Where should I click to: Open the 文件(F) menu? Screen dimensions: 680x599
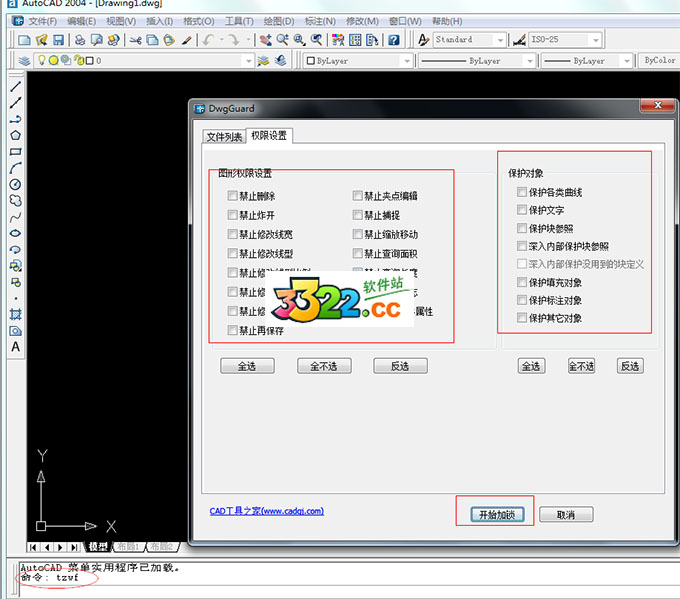pyautogui.click(x=42, y=21)
